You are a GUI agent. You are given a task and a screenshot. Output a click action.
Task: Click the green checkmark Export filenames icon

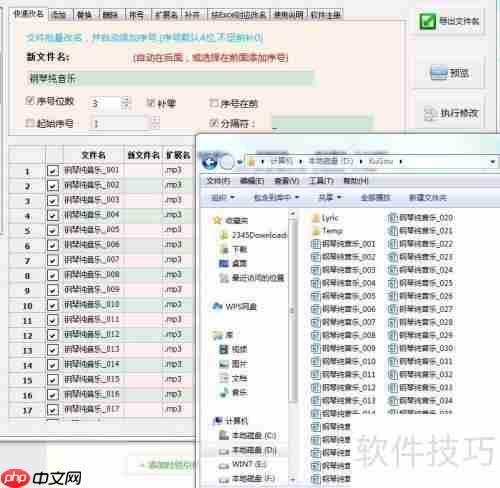[428, 22]
